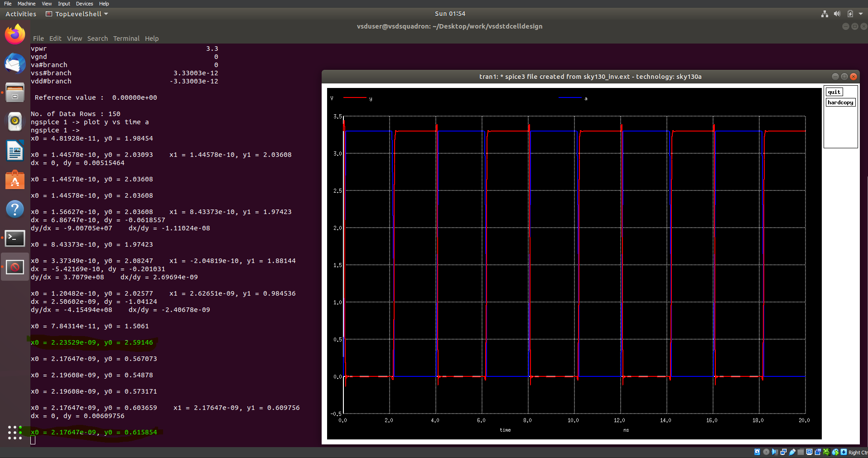Open Thunderbird mail from the dock

click(x=15, y=63)
